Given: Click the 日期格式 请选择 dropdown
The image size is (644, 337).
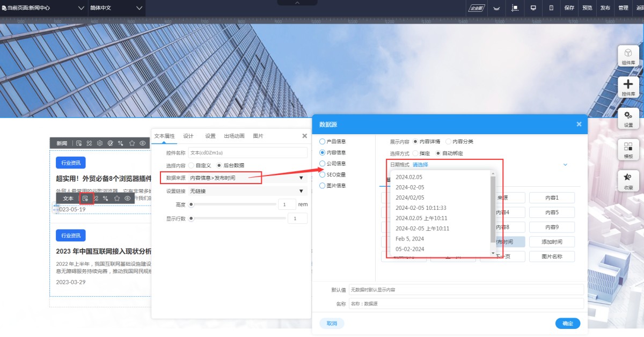Looking at the screenshot, I should (420, 165).
